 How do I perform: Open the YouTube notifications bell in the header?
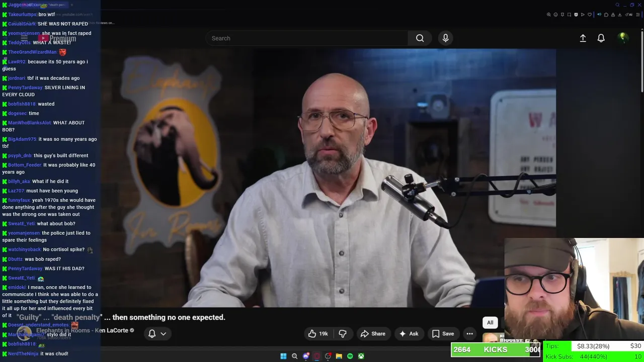click(x=601, y=38)
